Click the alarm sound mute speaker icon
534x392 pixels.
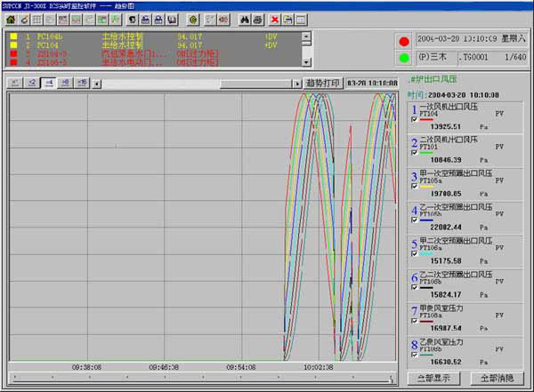pos(223,20)
